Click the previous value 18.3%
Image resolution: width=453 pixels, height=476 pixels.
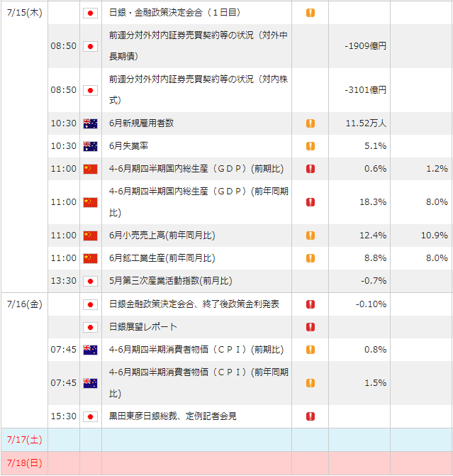(x=373, y=202)
